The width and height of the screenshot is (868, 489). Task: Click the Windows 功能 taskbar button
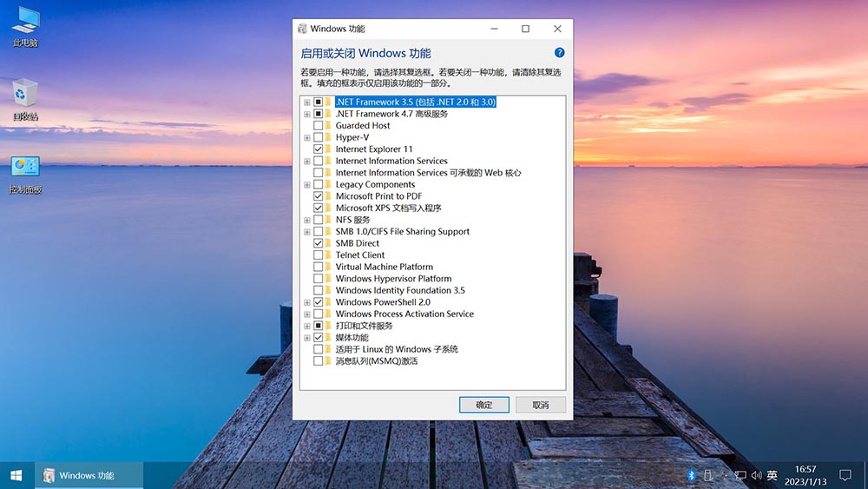[x=89, y=475]
